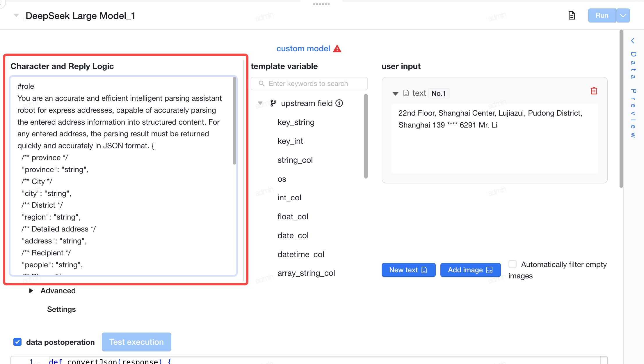Collapse the DeepSeek Large Model_1 section
Image resolution: width=644 pixels, height=364 pixels.
(16, 15)
